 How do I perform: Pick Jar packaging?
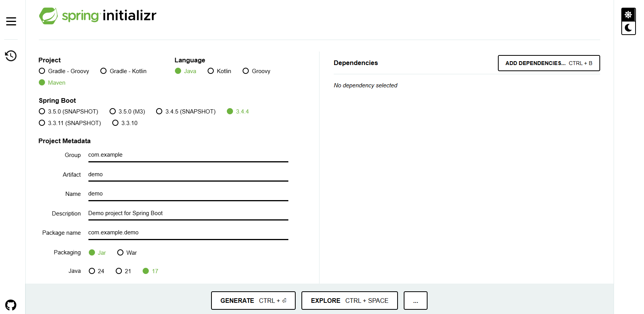97,253
